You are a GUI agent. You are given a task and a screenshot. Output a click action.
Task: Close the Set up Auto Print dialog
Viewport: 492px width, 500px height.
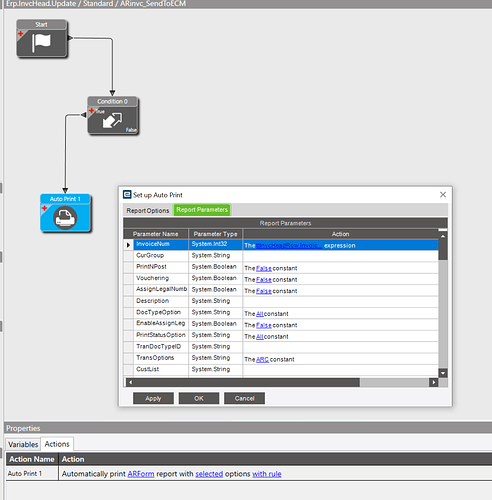(x=443, y=195)
